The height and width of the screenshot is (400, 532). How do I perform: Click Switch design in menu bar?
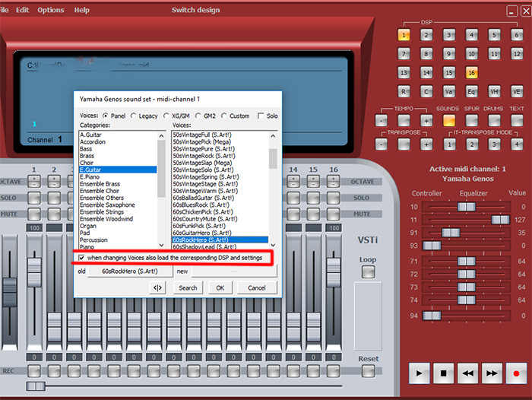click(196, 10)
